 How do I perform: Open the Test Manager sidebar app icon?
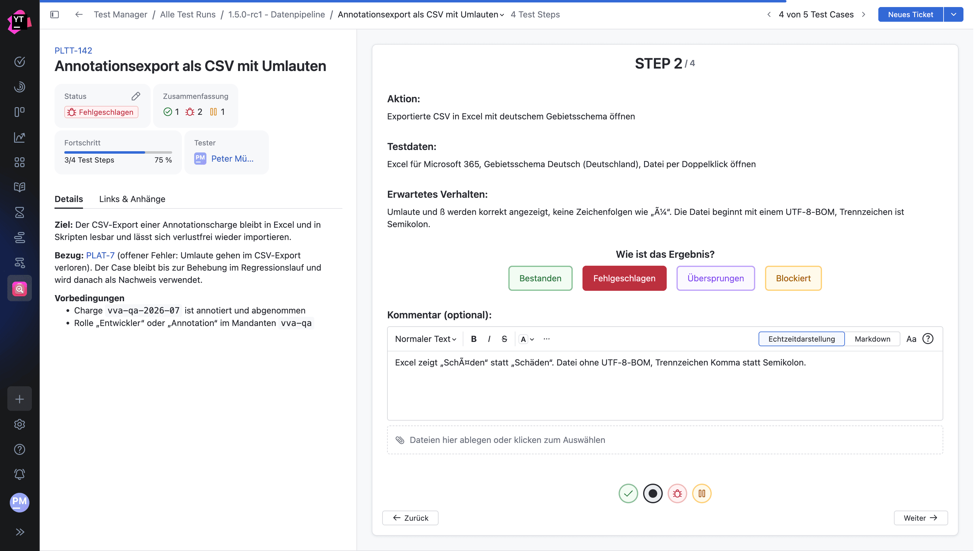[19, 289]
